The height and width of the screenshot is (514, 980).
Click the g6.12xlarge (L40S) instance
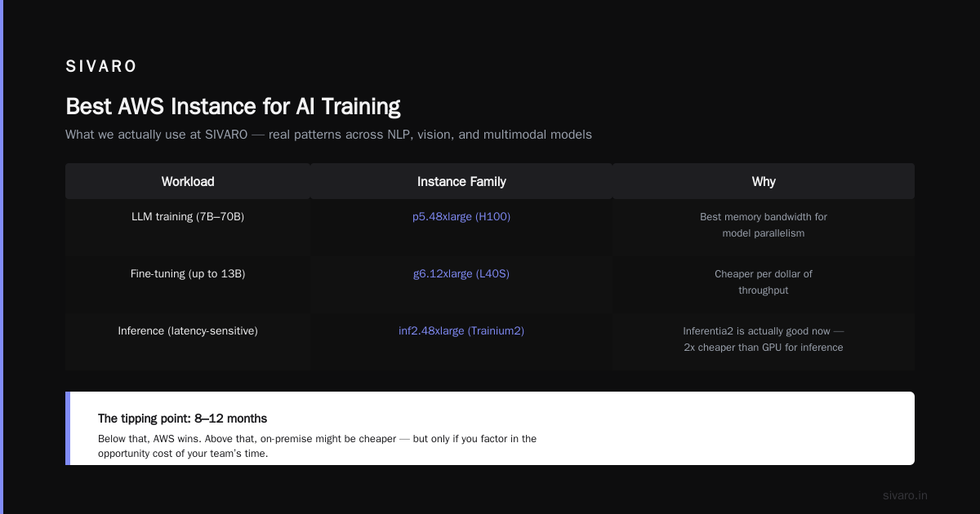pos(461,274)
